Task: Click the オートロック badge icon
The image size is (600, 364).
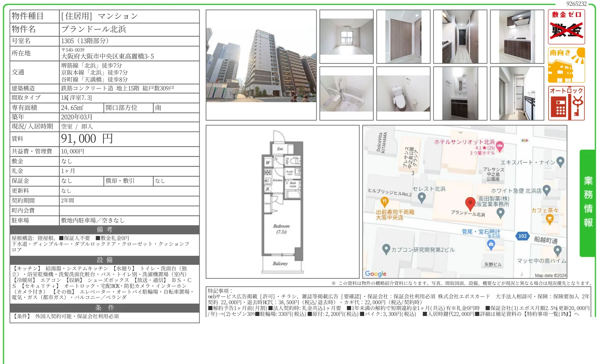Action: 566,103
